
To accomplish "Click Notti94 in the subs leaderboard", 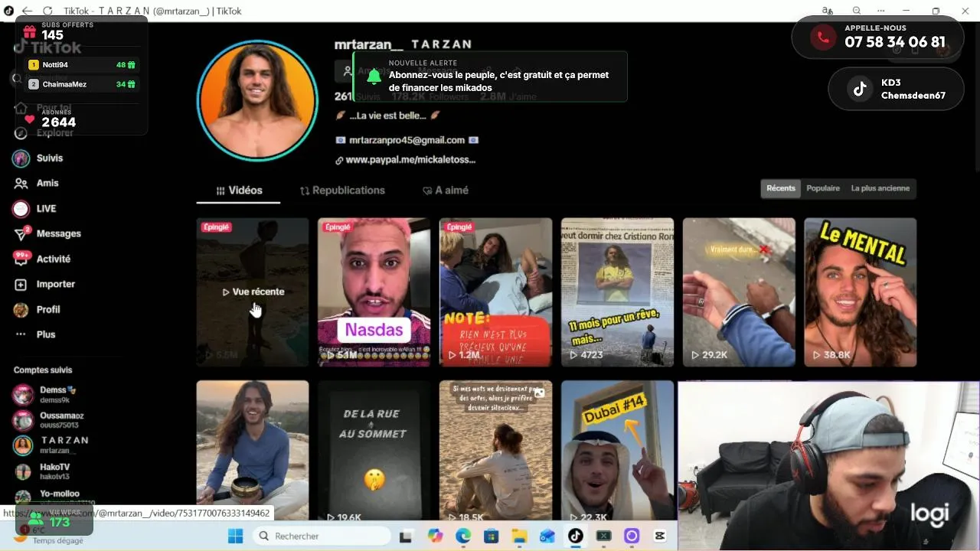I will (x=82, y=65).
